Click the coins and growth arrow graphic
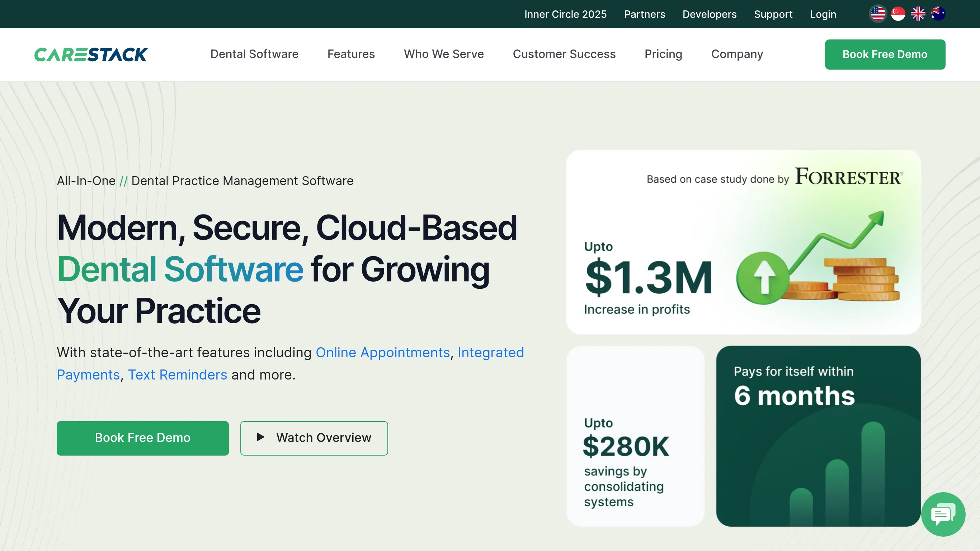The height and width of the screenshot is (551, 980). [x=818, y=258]
